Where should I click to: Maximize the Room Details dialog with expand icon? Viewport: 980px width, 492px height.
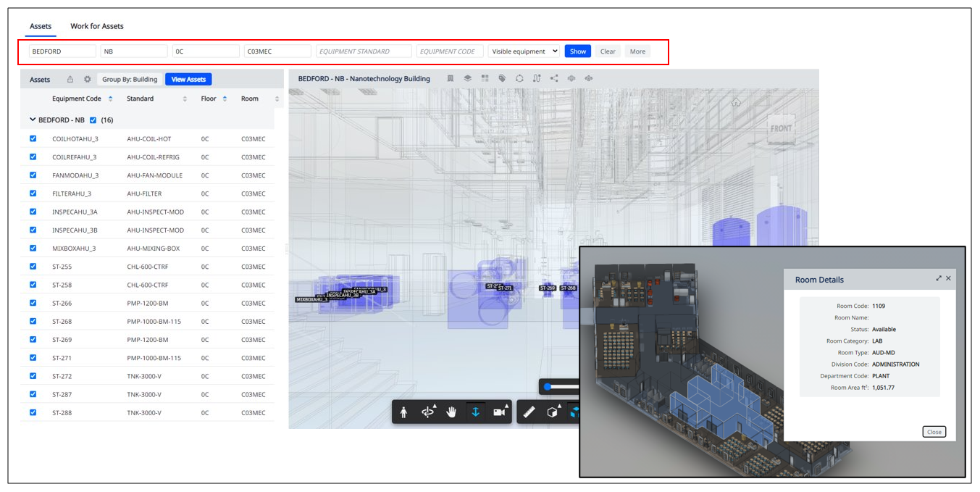click(x=939, y=278)
